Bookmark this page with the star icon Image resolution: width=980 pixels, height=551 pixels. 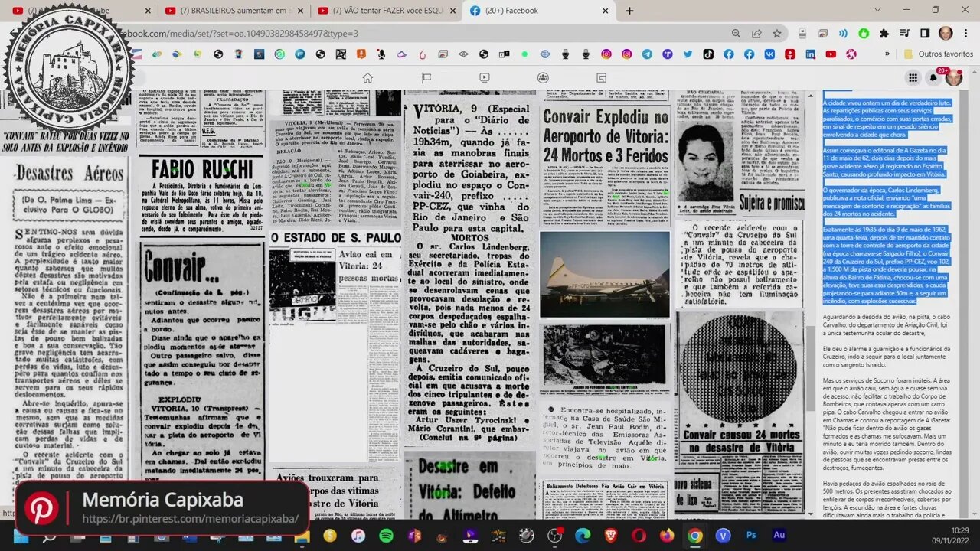click(777, 34)
